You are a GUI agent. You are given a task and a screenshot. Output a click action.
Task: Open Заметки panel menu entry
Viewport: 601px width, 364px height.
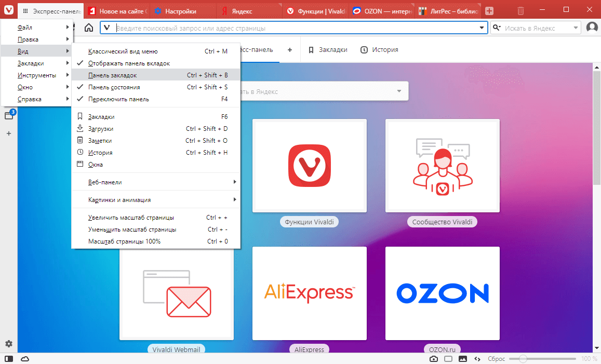156,141
